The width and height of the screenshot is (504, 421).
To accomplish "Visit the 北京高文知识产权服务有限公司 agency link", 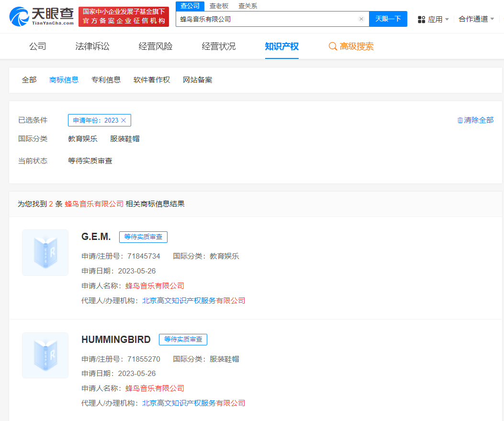I will tap(194, 300).
